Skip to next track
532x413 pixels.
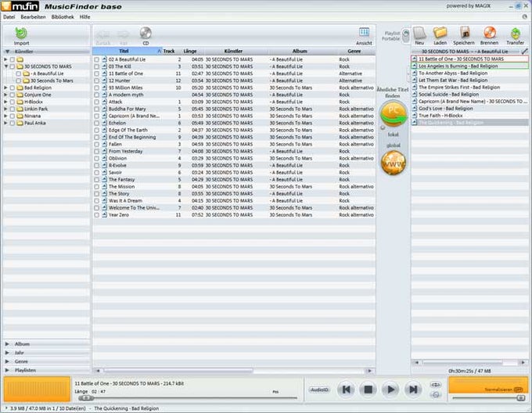click(413, 390)
